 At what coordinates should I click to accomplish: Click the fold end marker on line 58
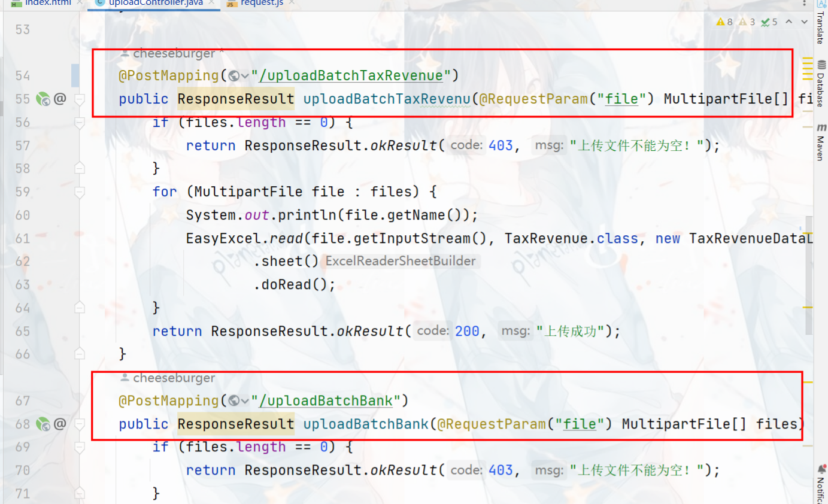coord(80,169)
